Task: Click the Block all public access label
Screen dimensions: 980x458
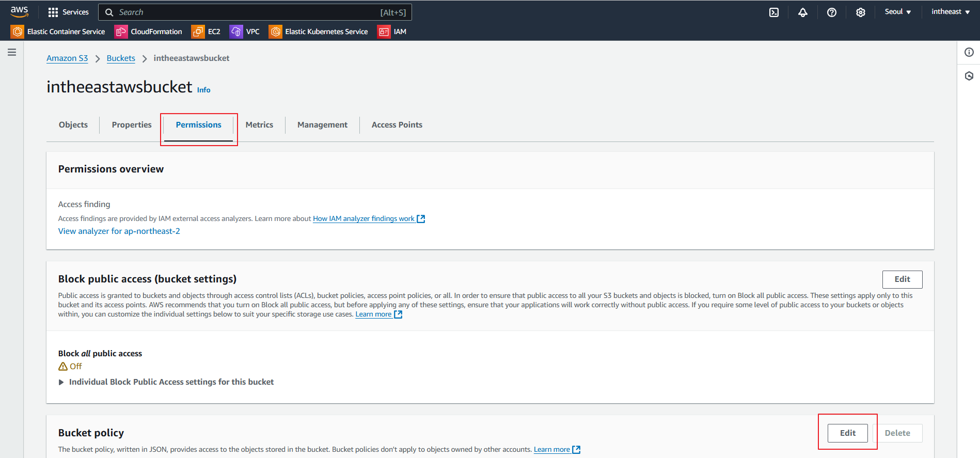Action: (x=100, y=354)
